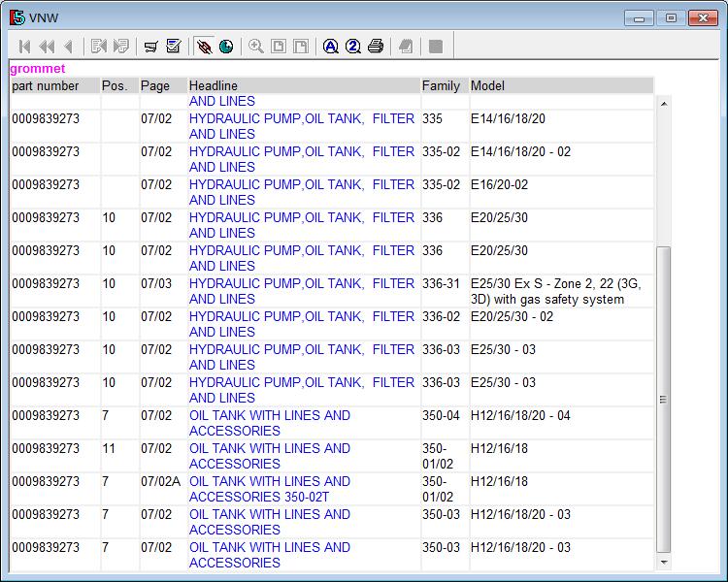The width and height of the screenshot is (728, 582).
Task: Go back one page with single left arrow
Action: click(x=69, y=47)
